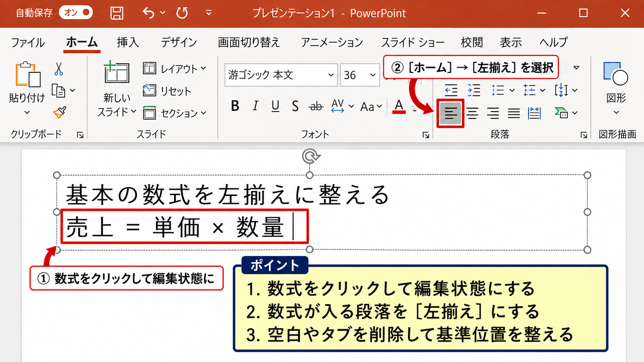Screen dimensions: 644x362
Task: Click the bottom-center text box handle
Action: pos(310,250)
